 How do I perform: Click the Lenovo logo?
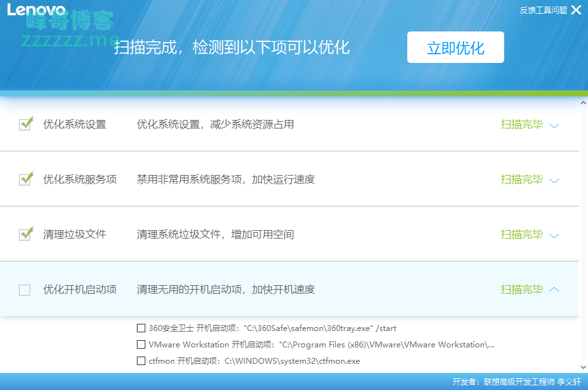click(x=37, y=10)
